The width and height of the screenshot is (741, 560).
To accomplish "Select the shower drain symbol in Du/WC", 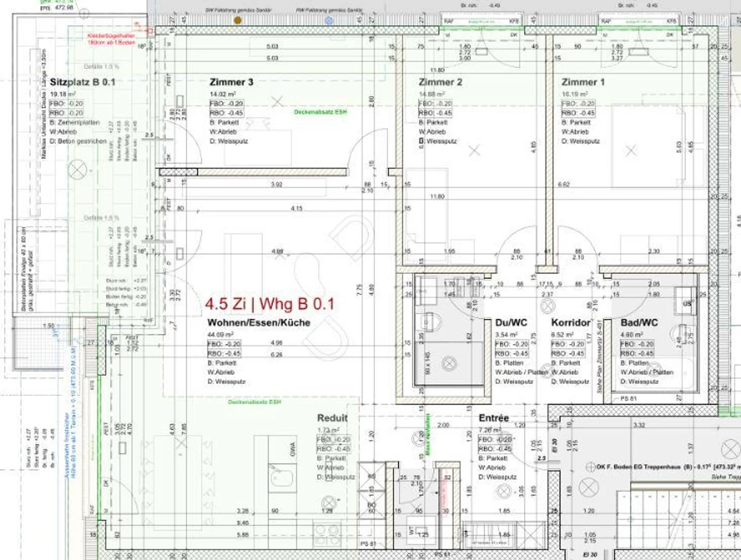I will (449, 363).
